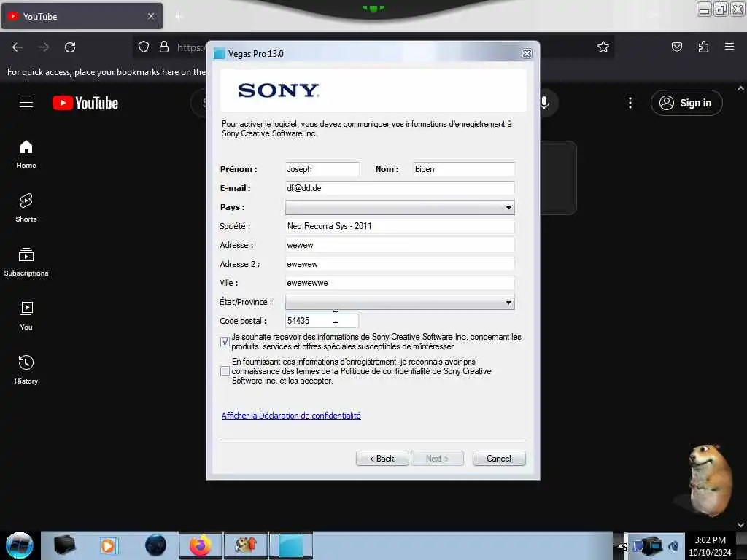Click the Windows Start orb

point(20,545)
